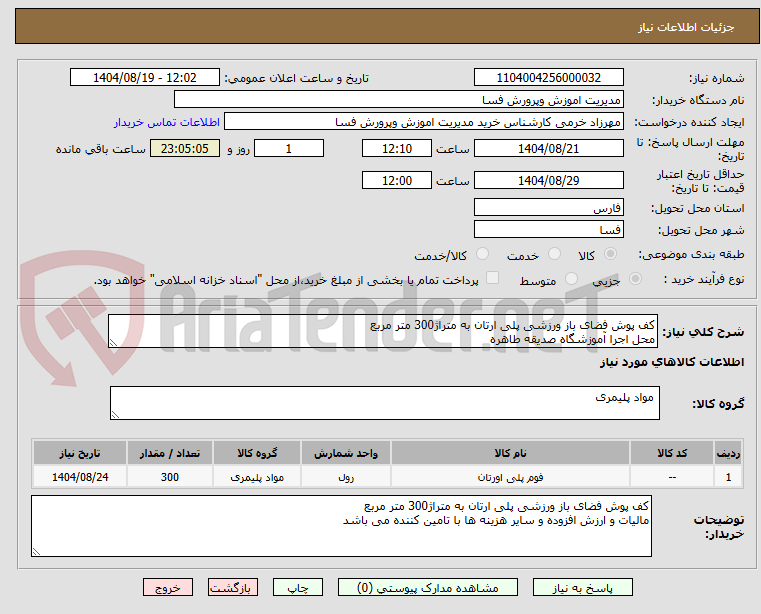Image resolution: width=761 pixels, height=614 pixels.
Task: Select the متوسط purchase type radio
Action: (571, 278)
